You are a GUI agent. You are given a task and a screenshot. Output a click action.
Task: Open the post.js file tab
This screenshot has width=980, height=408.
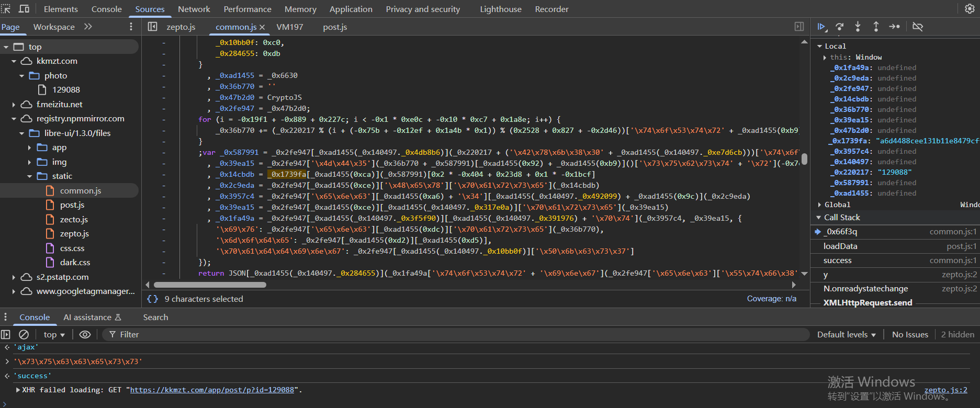click(x=335, y=27)
